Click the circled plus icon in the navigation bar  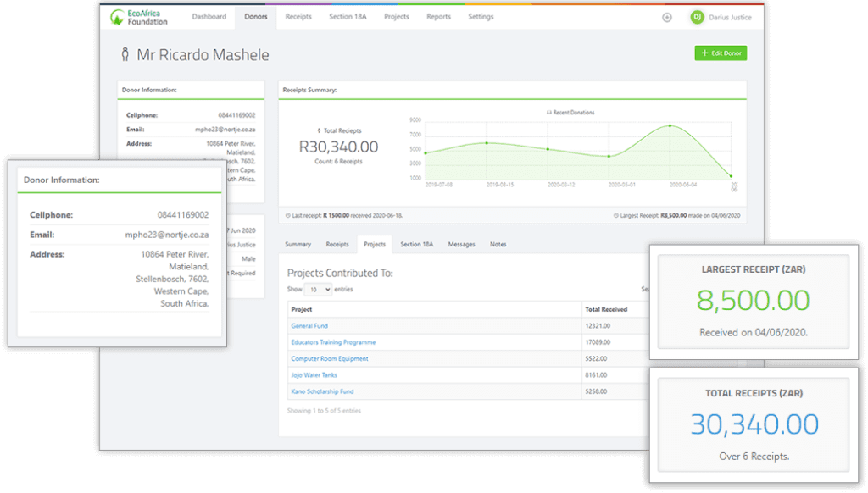[x=666, y=15]
